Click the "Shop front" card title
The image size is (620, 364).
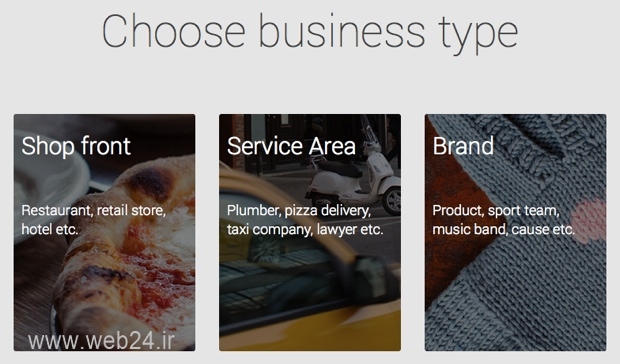pyautogui.click(x=76, y=146)
